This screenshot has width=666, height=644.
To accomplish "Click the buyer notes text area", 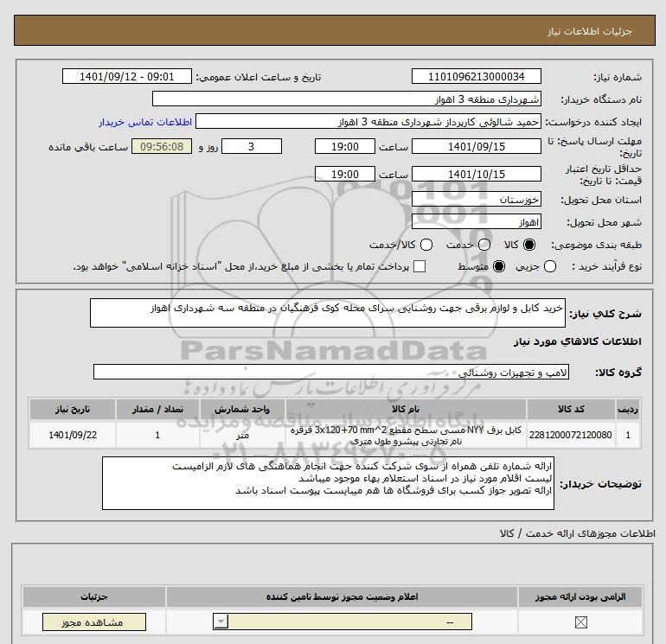I will (x=328, y=483).
